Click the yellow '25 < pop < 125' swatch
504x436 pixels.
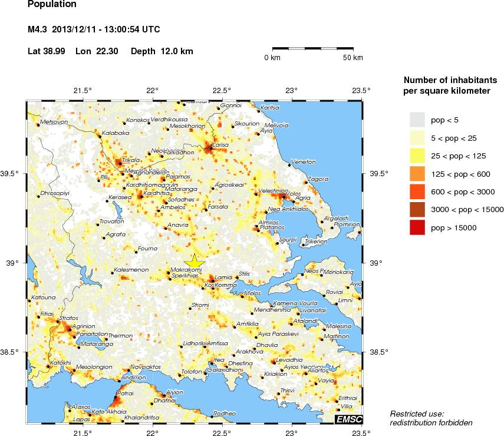click(x=417, y=156)
